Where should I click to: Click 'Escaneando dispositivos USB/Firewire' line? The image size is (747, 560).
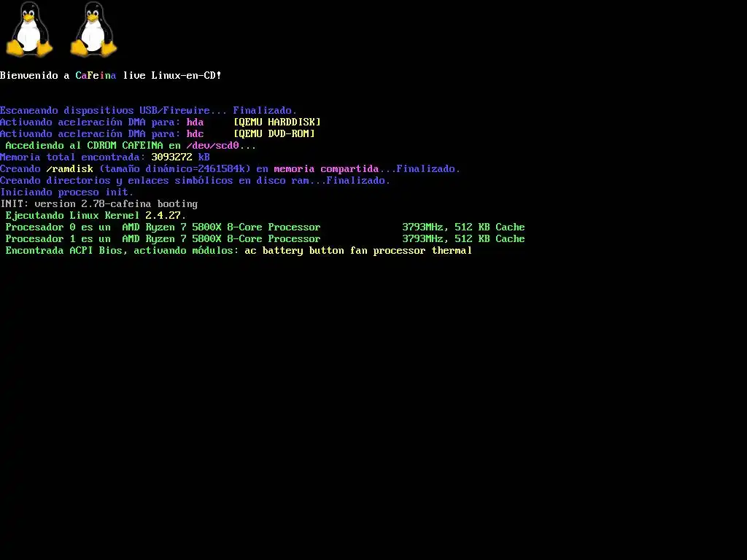point(148,111)
